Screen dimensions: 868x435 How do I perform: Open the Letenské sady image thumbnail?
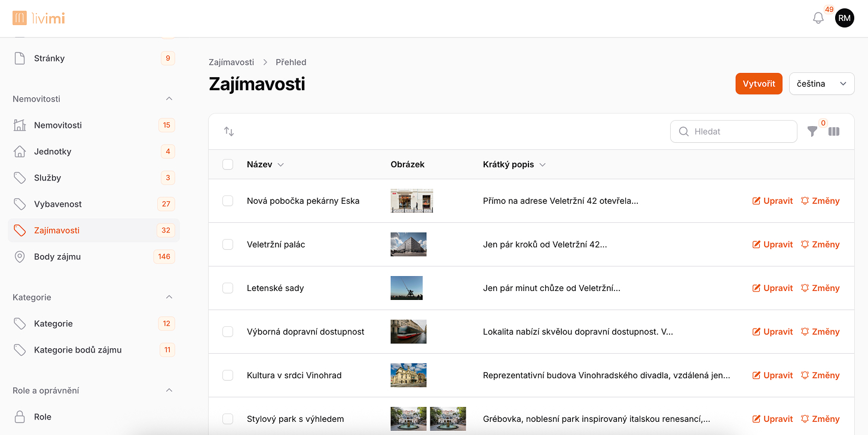[407, 288]
